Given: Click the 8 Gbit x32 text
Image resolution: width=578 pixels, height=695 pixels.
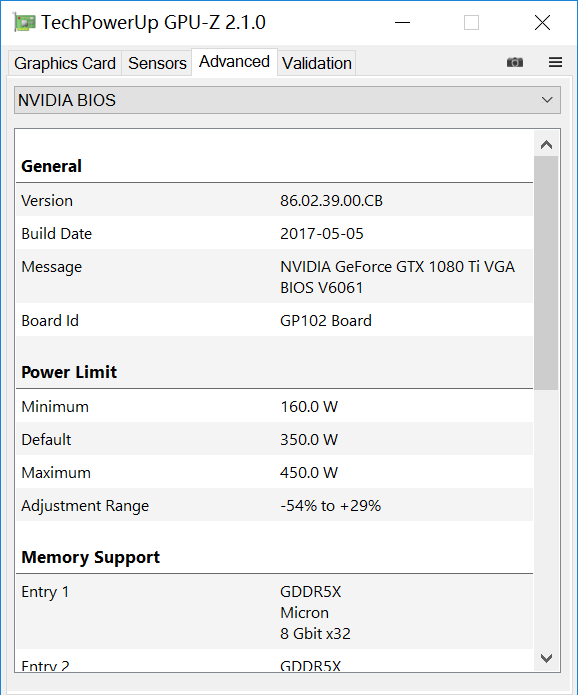Looking at the screenshot, I should click(x=315, y=634).
